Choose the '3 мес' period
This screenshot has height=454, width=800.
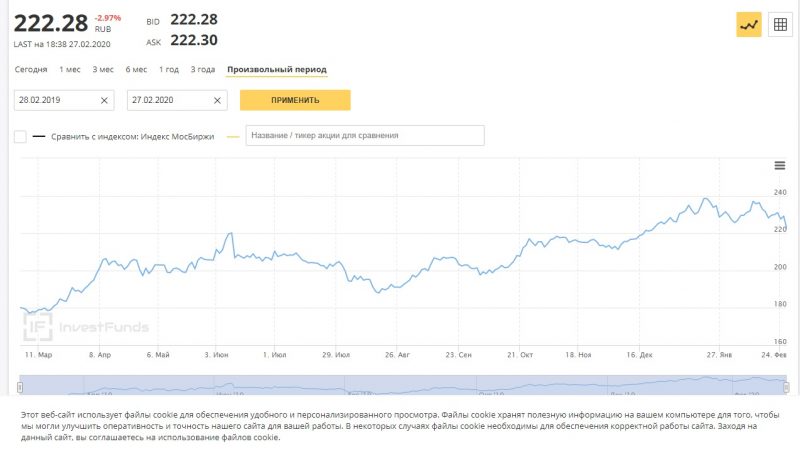tap(103, 69)
